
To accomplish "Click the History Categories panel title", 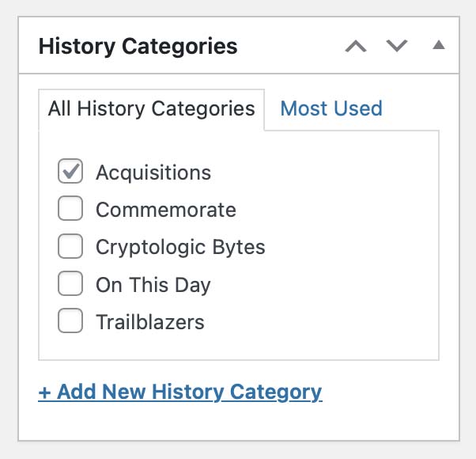I will pos(138,46).
